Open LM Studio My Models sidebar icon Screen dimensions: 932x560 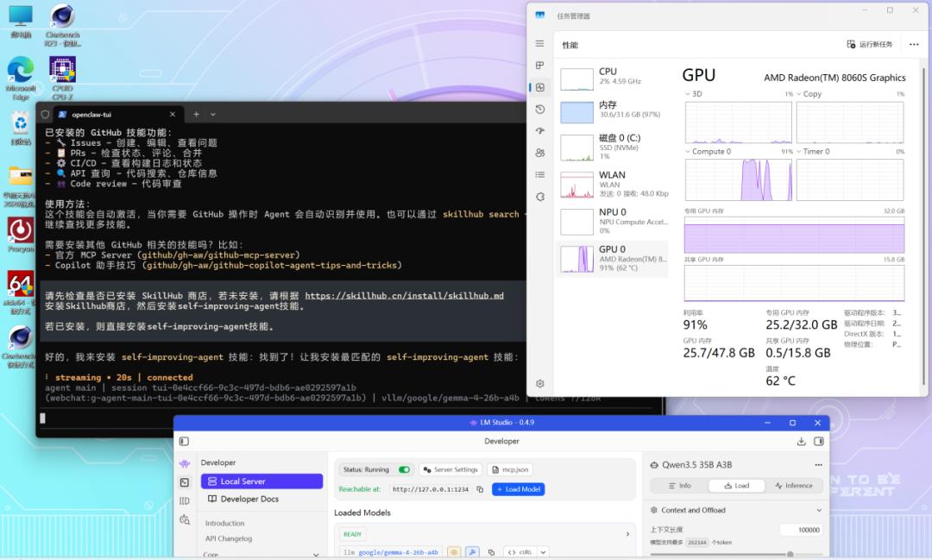pos(185,501)
